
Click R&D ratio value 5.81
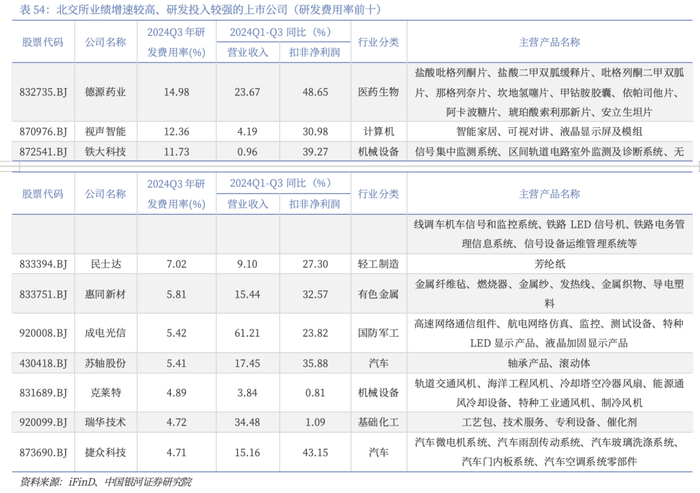click(x=176, y=294)
